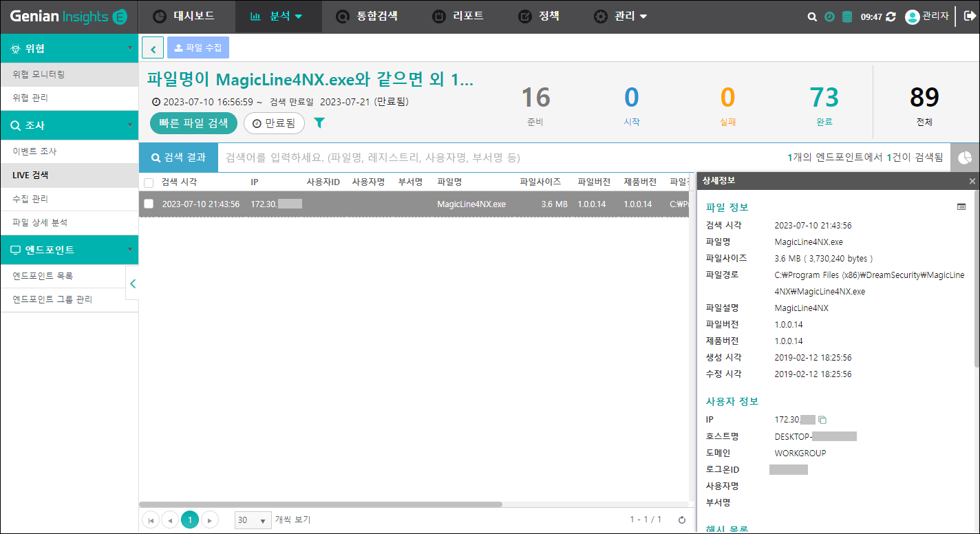The image size is (980, 534).
Task: Click the logout icon at top right
Action: pyautogui.click(x=961, y=17)
